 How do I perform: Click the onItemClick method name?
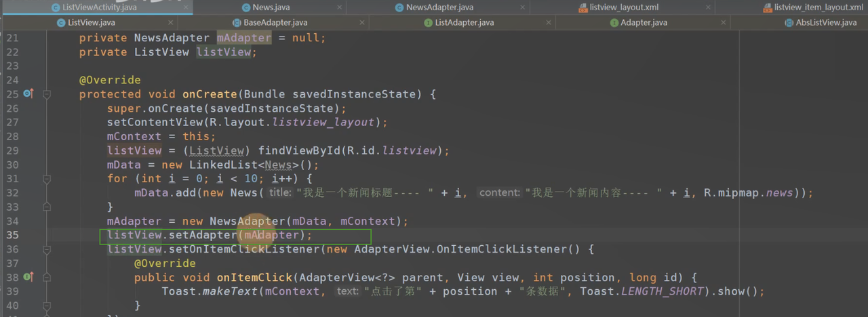coord(254,278)
